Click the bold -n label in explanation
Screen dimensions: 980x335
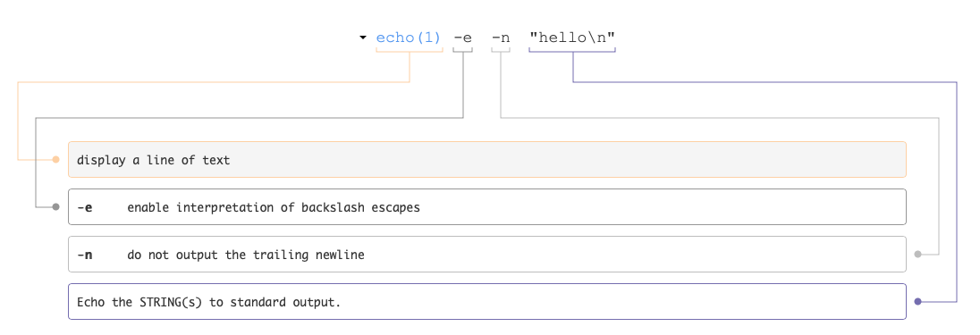click(x=84, y=255)
